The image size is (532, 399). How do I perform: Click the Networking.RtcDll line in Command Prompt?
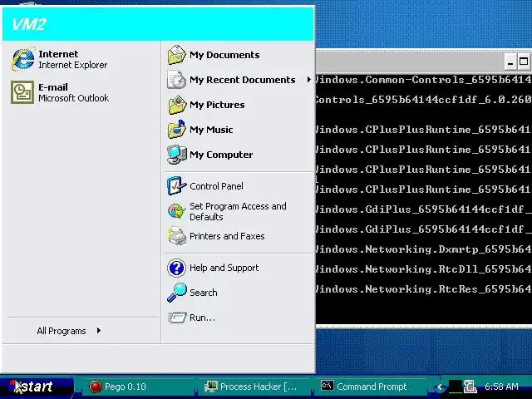(424, 269)
